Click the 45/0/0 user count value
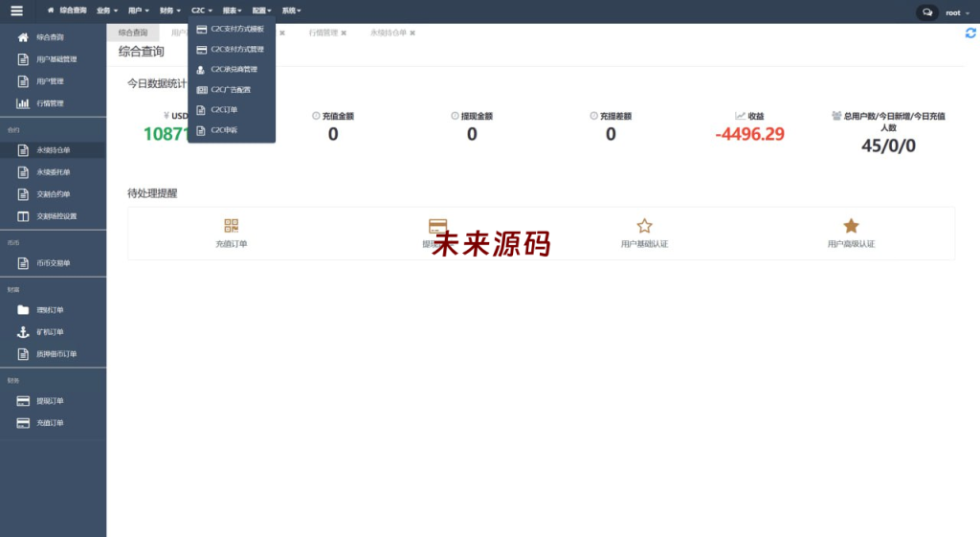Screen dimensions: 980x537 pyautogui.click(x=888, y=145)
